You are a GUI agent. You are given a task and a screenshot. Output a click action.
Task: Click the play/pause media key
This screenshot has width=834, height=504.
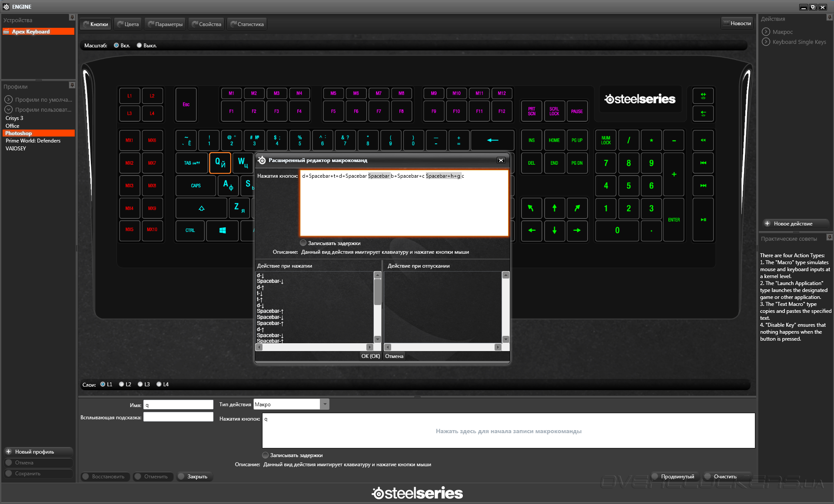(703, 220)
